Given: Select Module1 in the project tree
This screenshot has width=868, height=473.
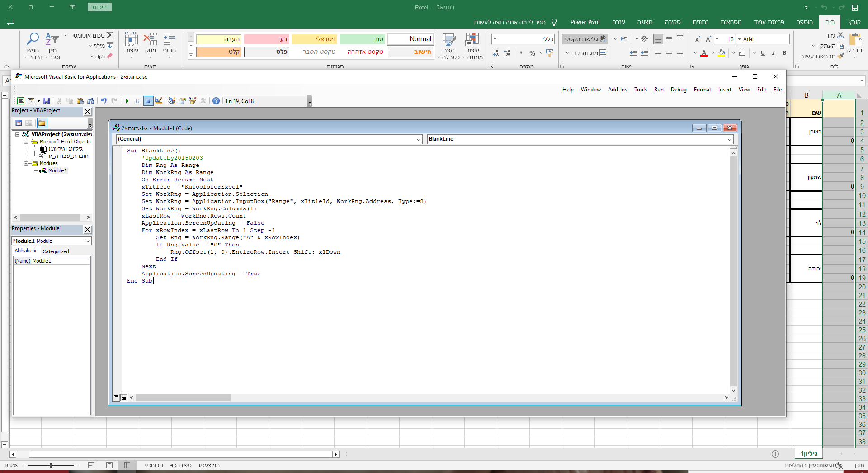Looking at the screenshot, I should click(x=57, y=170).
